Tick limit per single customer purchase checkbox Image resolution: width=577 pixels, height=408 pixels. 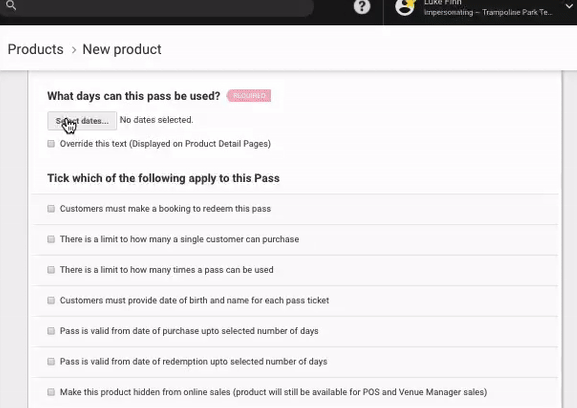tap(51, 239)
